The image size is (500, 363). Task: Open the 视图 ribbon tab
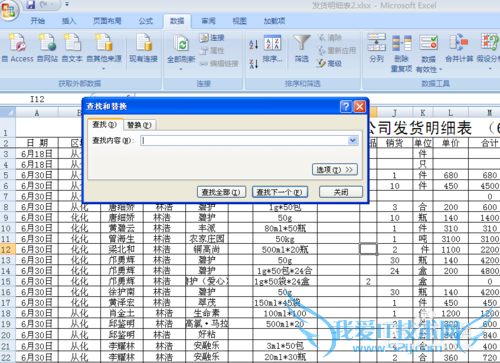pos(239,21)
